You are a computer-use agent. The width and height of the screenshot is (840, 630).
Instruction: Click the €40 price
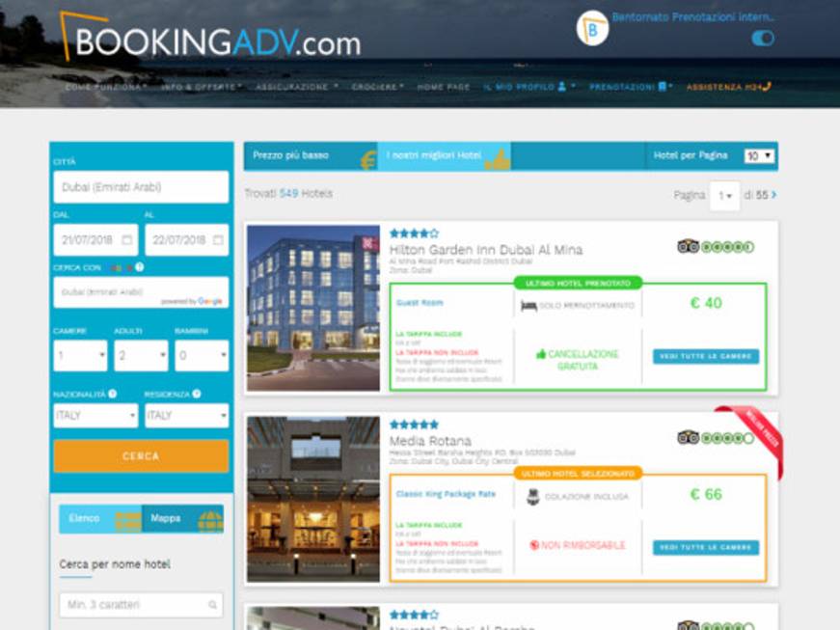pyautogui.click(x=706, y=303)
